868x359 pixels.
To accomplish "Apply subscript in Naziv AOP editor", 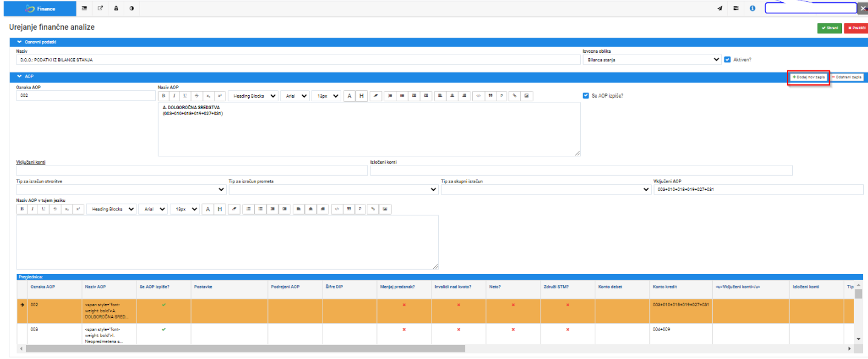I will coord(209,96).
